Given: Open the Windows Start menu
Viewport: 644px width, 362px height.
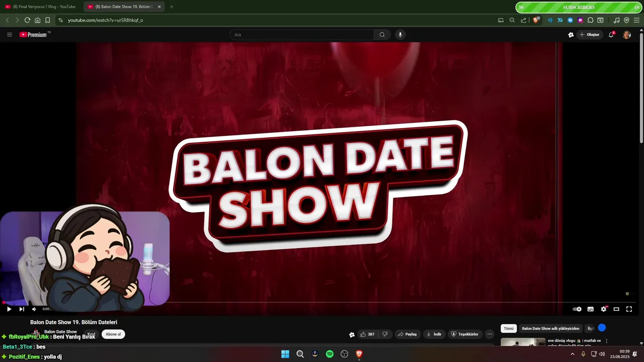Looking at the screenshot, I should tap(285, 354).
